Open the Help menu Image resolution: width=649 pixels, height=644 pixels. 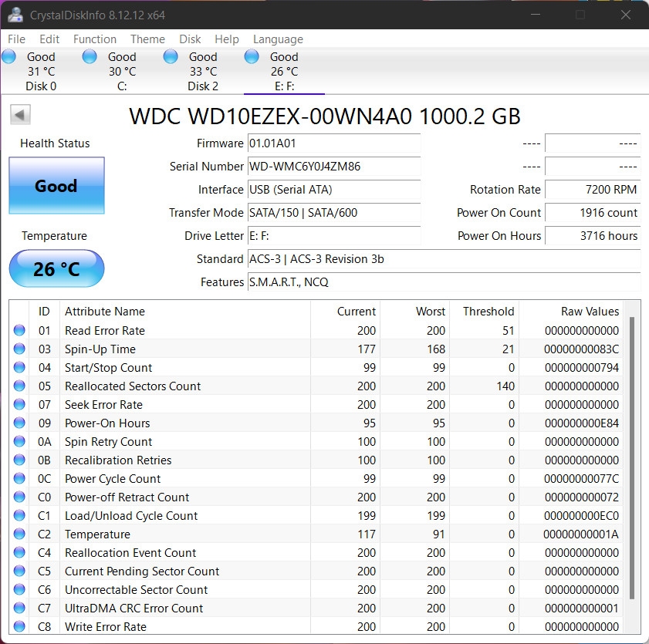pos(227,39)
